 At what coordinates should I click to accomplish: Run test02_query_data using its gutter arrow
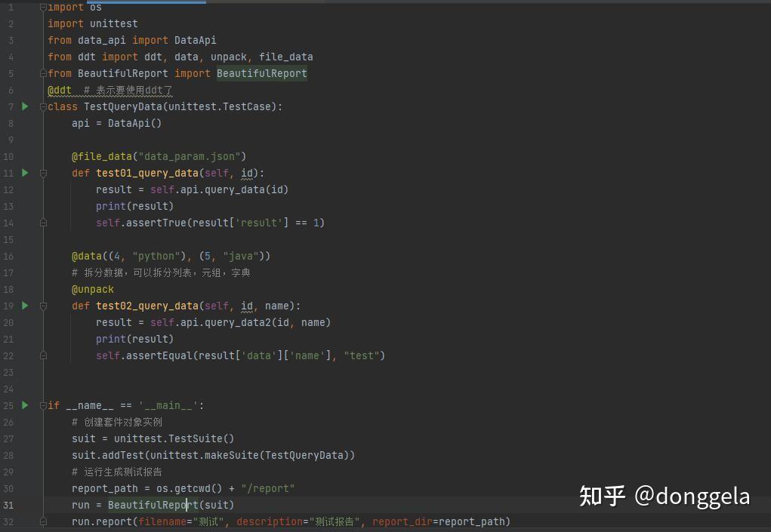(25, 306)
